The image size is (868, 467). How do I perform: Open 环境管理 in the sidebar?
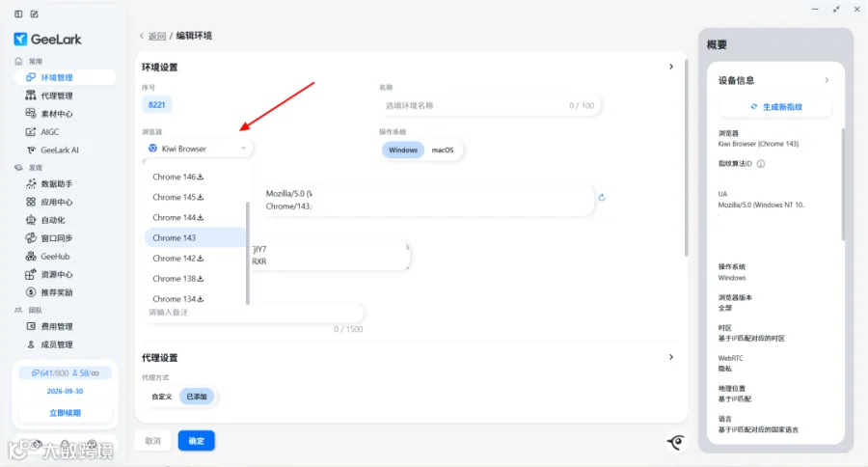[65, 77]
